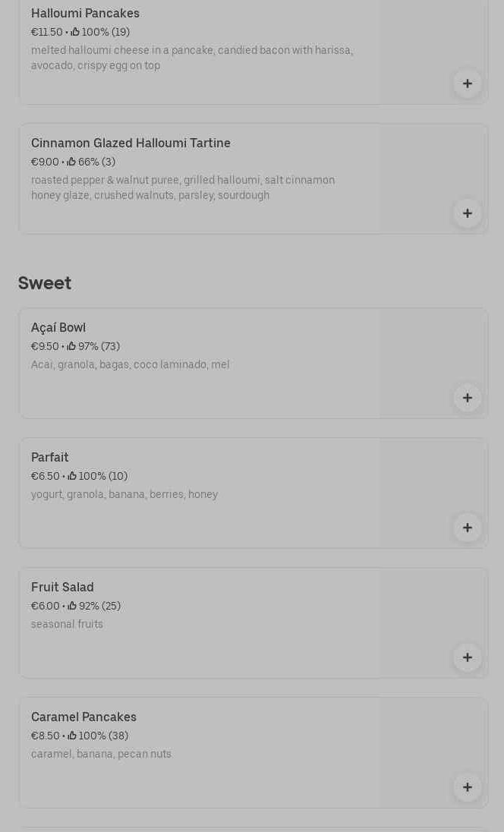Viewport: 504px width, 832px height.
Task: Click the Fruit Salad item name
Action: pyautogui.click(x=62, y=588)
